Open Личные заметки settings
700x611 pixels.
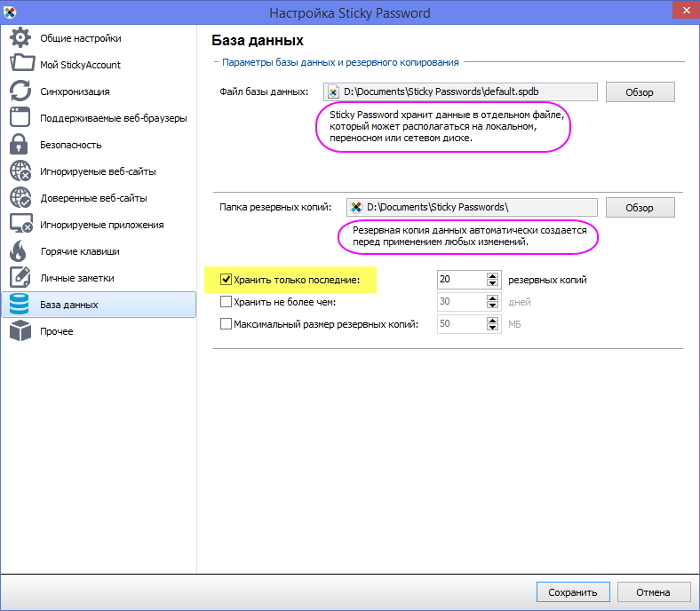click(99, 278)
